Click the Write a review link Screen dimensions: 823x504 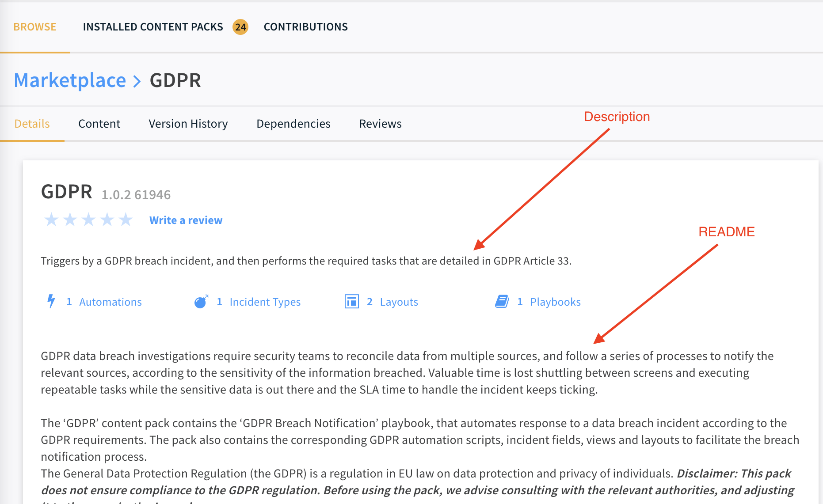[x=186, y=220]
